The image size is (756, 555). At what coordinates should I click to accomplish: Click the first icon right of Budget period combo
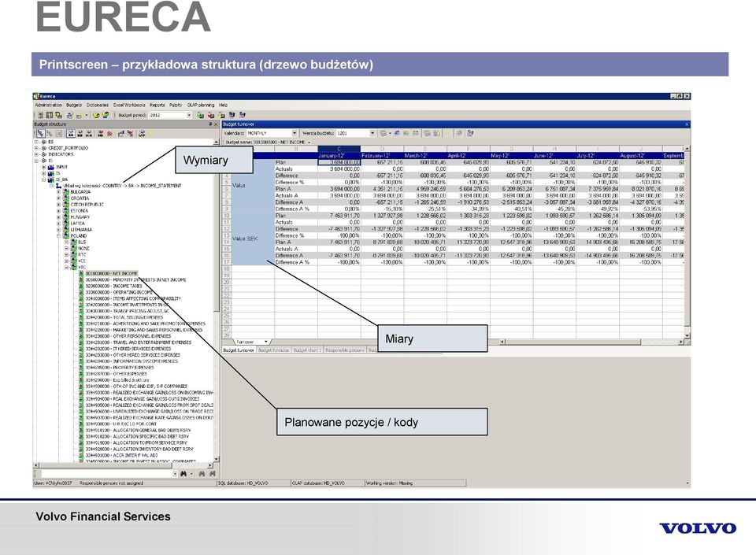199,115
